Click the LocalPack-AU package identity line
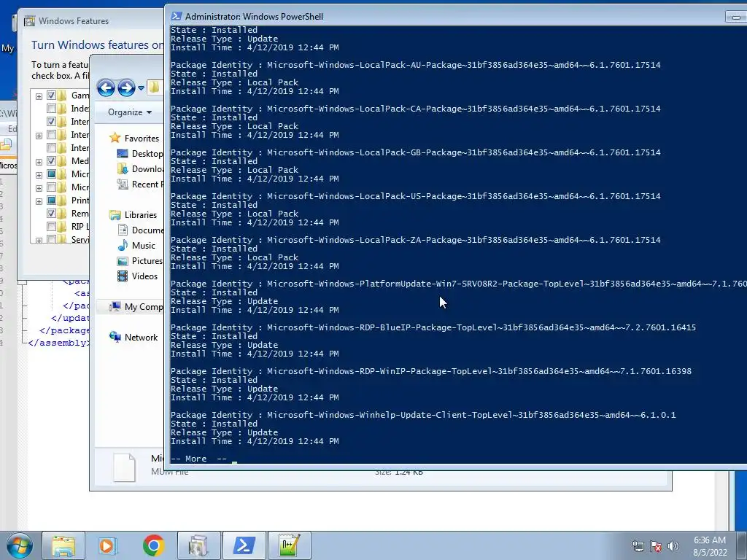The height and width of the screenshot is (560, 747). coord(415,65)
